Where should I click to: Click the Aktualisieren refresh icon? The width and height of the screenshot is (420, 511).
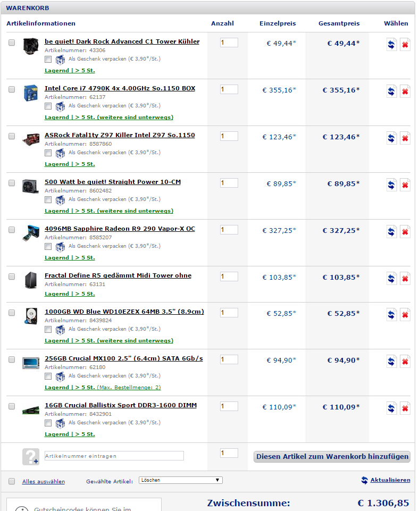(x=365, y=480)
